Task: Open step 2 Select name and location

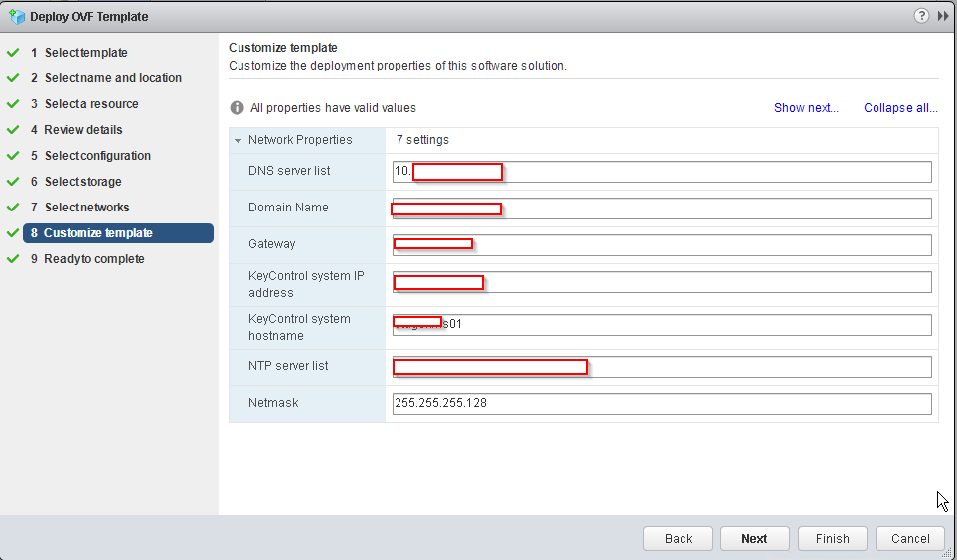Action: tap(112, 78)
